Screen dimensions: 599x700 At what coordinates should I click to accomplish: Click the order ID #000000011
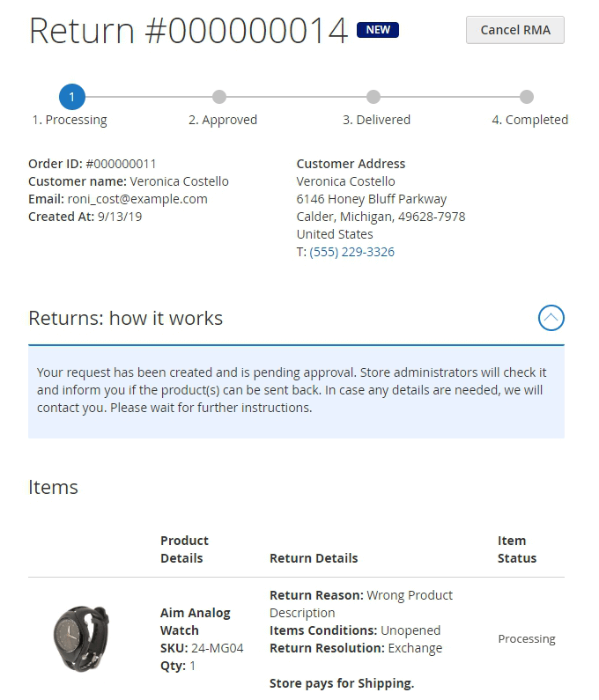(x=121, y=164)
